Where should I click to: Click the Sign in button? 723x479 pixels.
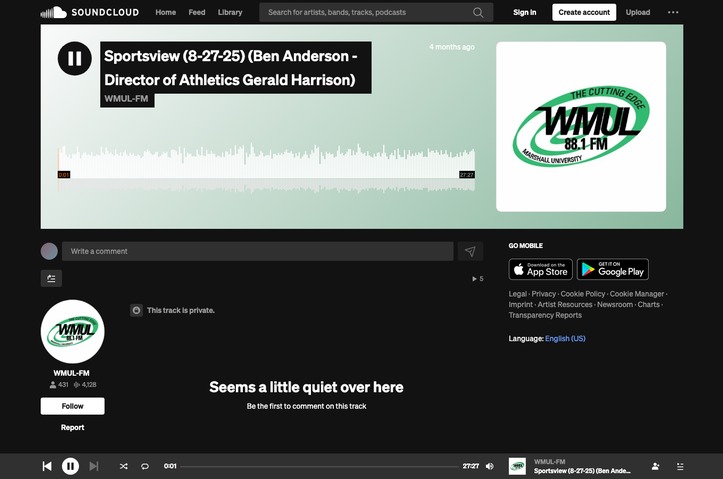pos(525,12)
